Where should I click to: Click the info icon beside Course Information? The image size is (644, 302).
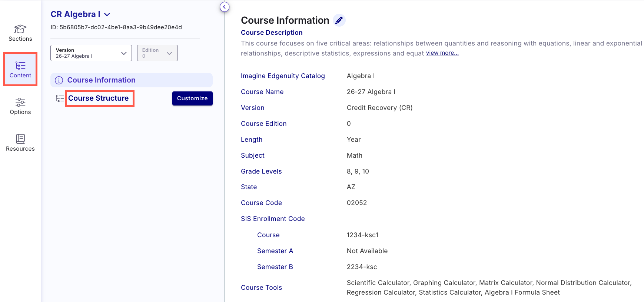pos(59,80)
